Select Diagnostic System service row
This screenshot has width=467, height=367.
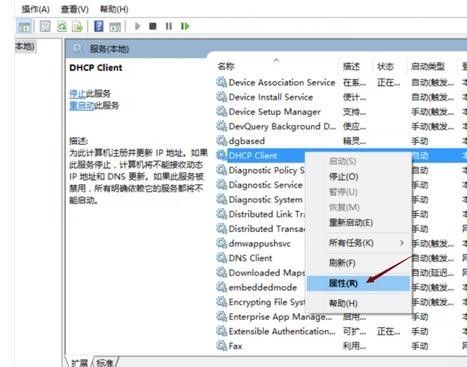260,200
